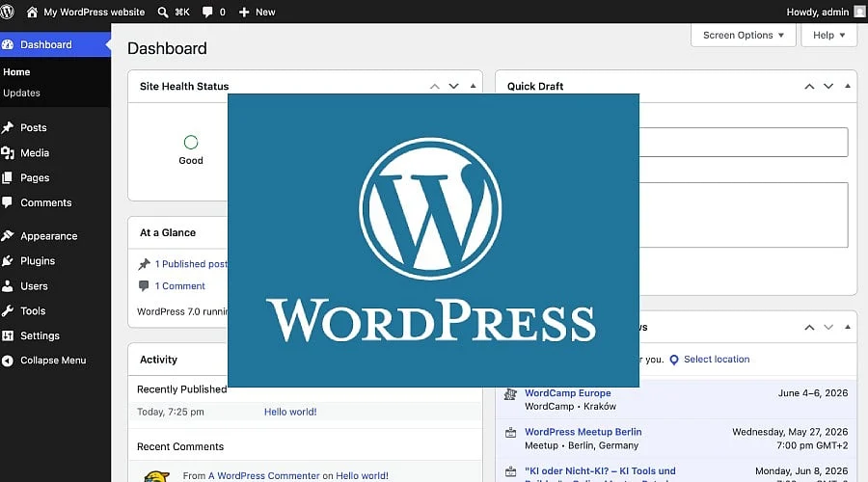
Task: Open the 1 Comment link
Action: (x=180, y=286)
